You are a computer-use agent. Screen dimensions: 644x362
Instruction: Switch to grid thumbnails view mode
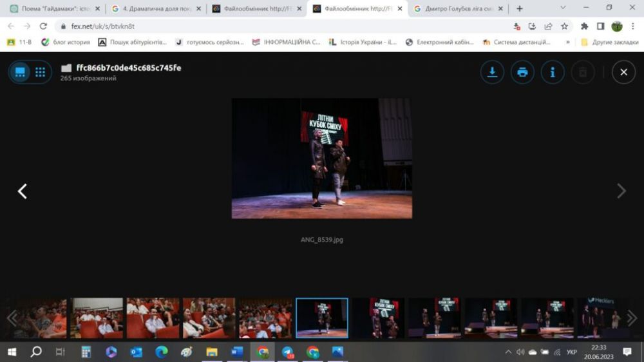pyautogui.click(x=40, y=72)
